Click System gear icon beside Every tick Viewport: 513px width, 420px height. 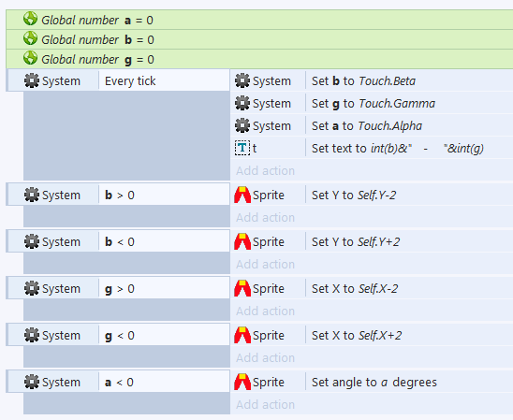32,80
